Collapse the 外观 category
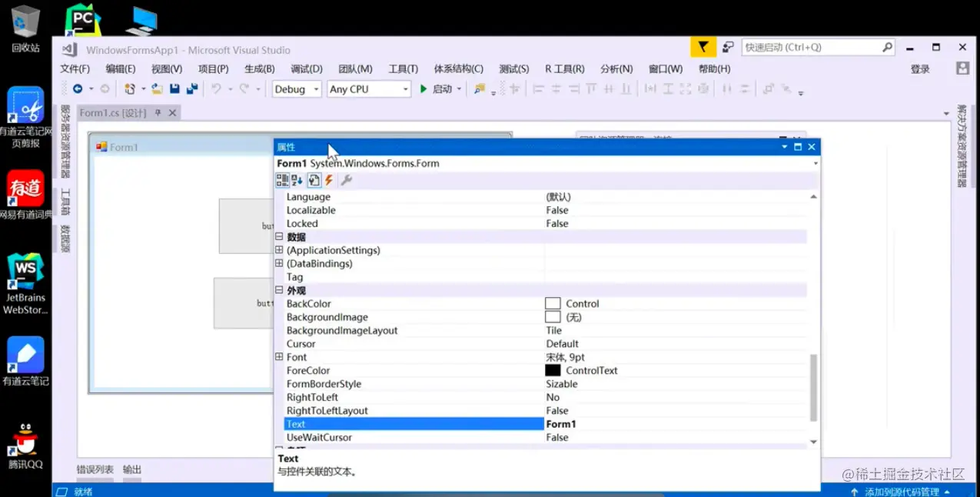Viewport: 980px width, 497px height. (x=280, y=290)
